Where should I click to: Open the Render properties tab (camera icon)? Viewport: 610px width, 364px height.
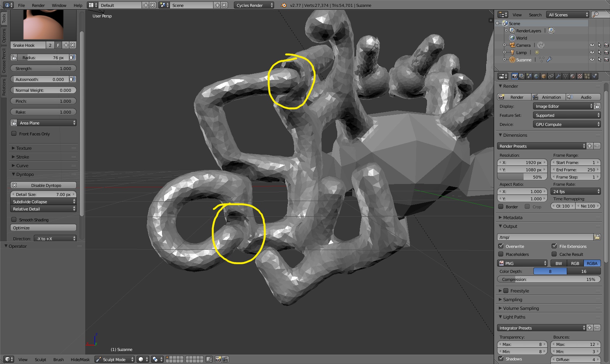(515, 76)
